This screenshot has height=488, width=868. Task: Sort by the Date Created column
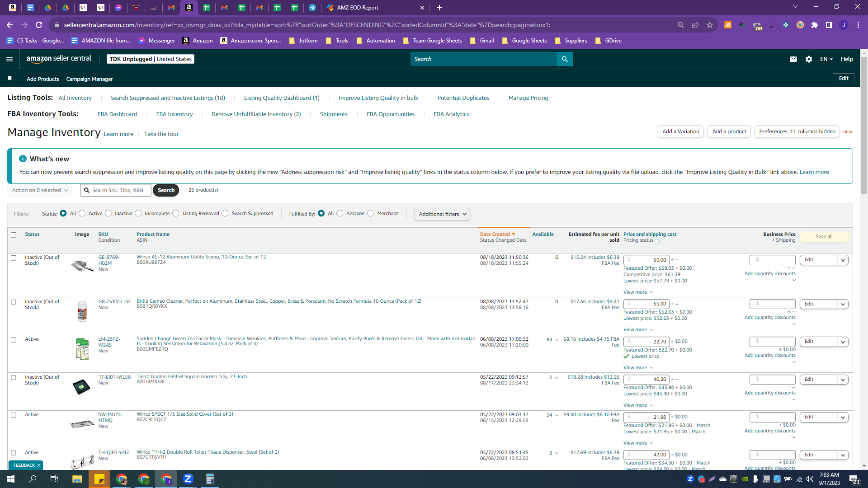click(497, 235)
